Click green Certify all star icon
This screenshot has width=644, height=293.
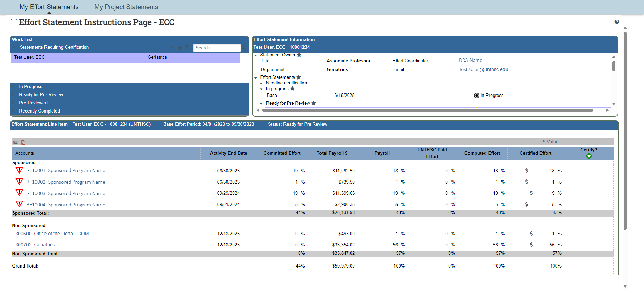pos(589,156)
